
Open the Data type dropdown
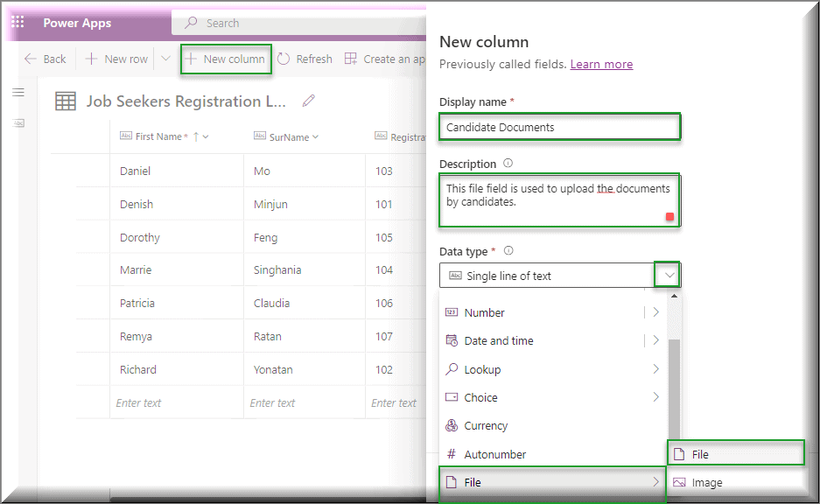click(x=667, y=274)
